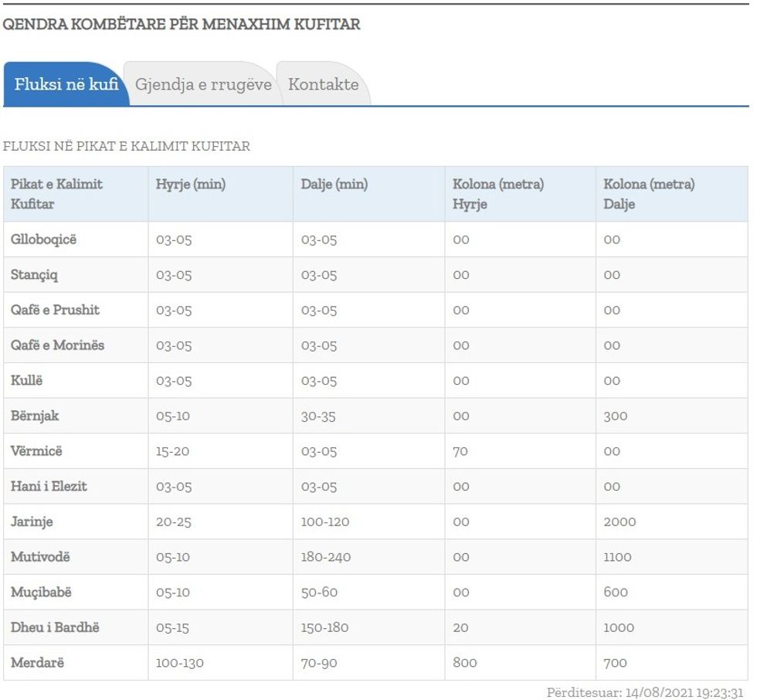Select the Glloboqicë row name

44,240
